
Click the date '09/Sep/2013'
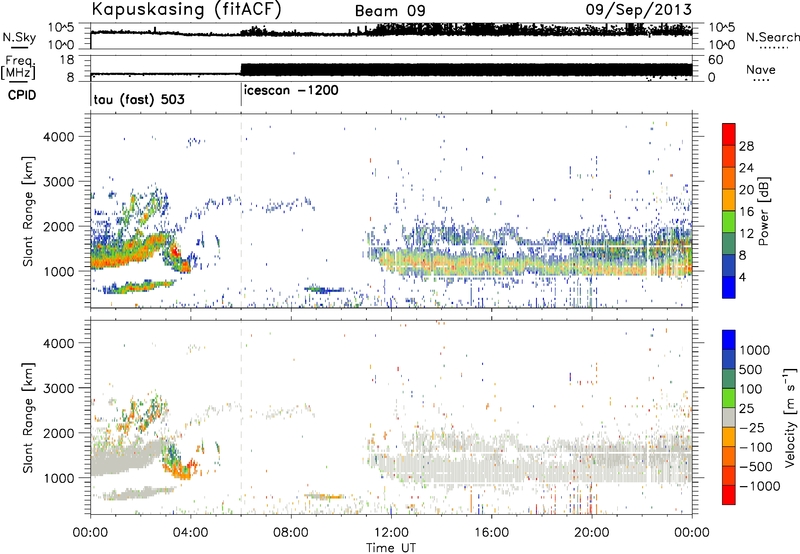tap(639, 10)
